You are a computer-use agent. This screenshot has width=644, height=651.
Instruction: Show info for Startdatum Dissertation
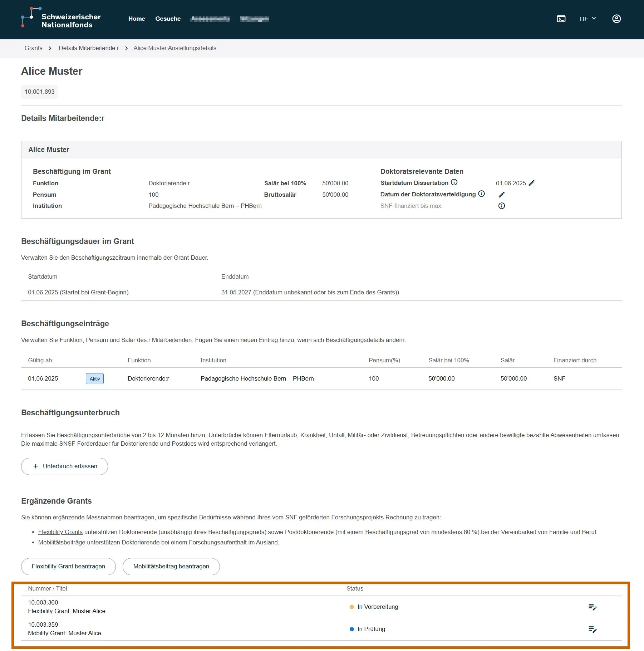pos(454,182)
